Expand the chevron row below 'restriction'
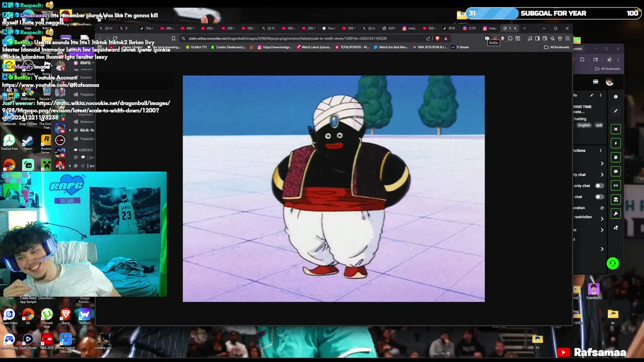Screen dimensions: 644x362 [x=602, y=230]
